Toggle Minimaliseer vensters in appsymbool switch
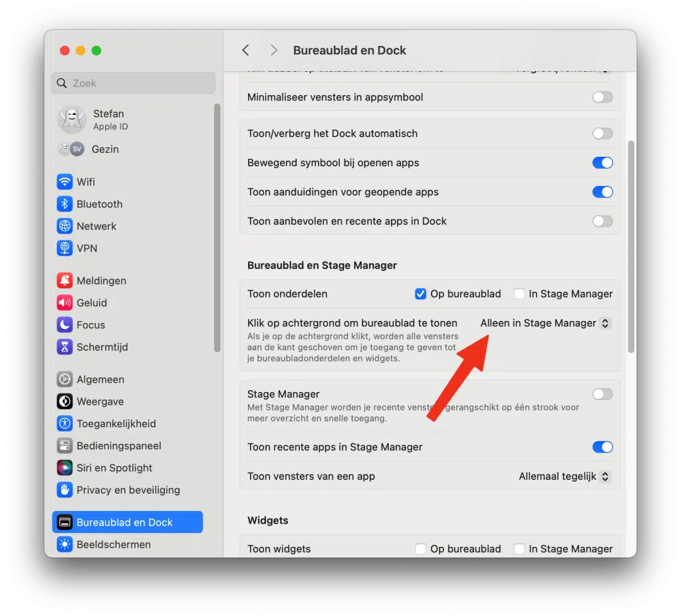This screenshot has height=616, width=681. (603, 97)
